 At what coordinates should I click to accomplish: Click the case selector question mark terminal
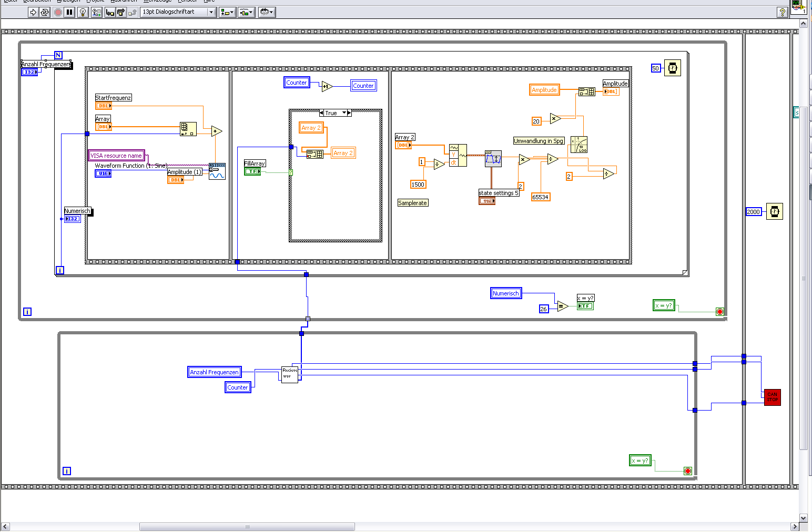(x=291, y=172)
